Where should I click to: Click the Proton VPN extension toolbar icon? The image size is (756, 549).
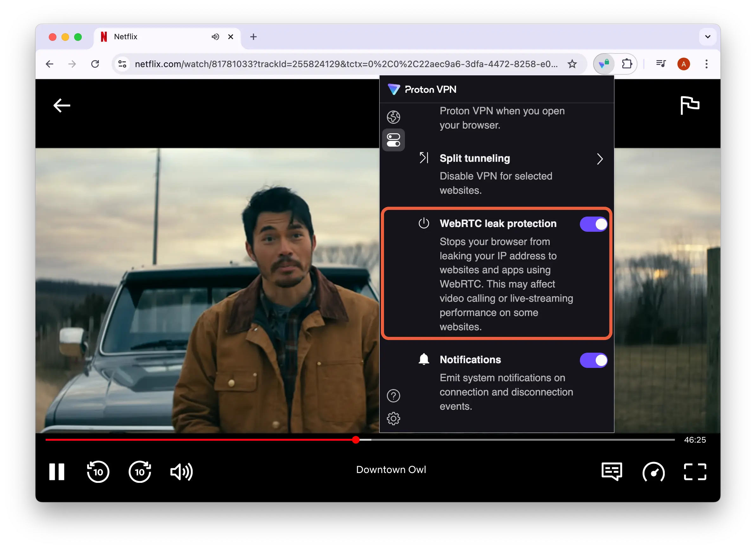click(x=604, y=64)
